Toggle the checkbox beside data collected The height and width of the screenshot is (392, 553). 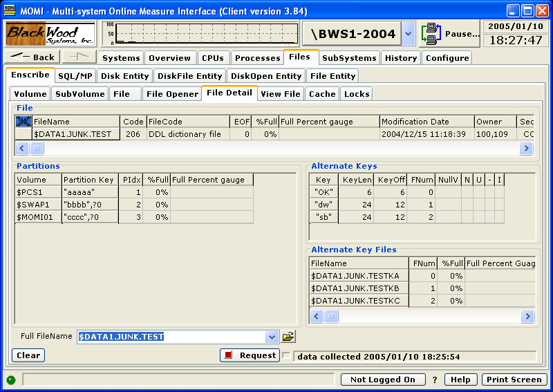click(x=286, y=355)
